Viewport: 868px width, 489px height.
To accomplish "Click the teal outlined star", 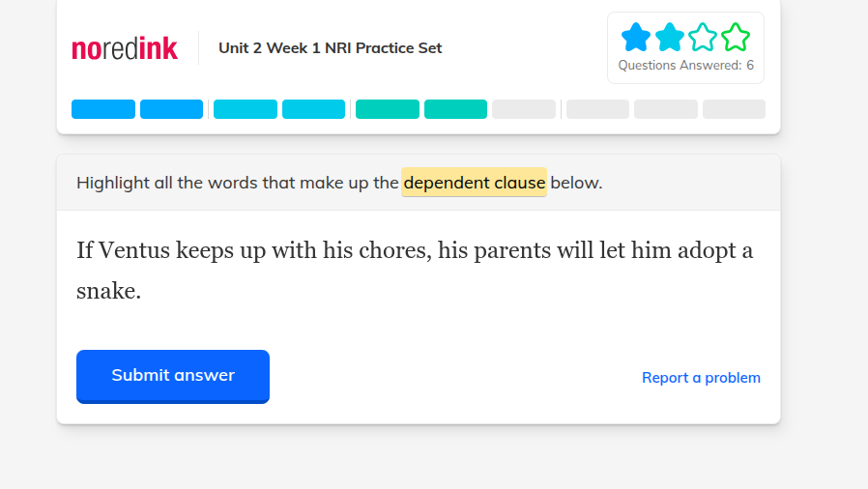I will coord(703,37).
